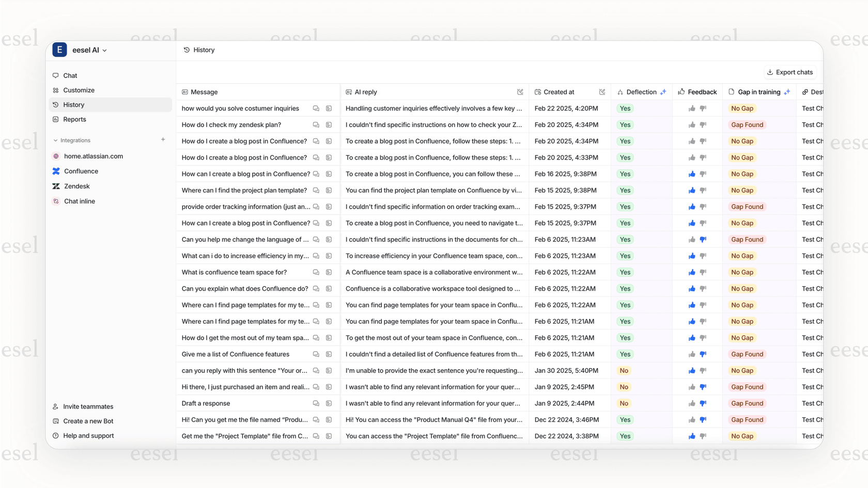Open the Zendesk integration
868x488 pixels.
click(x=76, y=186)
